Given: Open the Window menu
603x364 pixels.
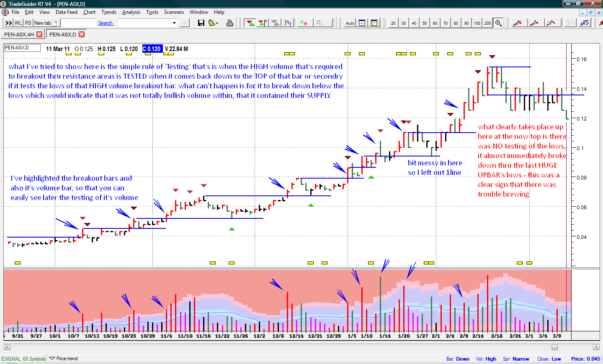Looking at the screenshot, I should coord(199,12).
